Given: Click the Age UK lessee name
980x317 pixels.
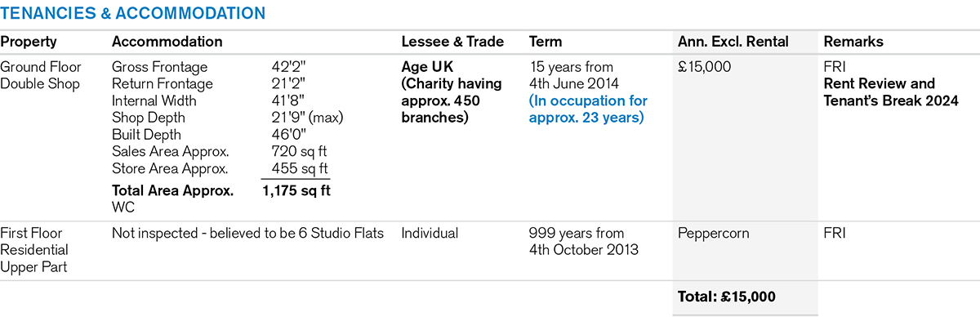Looking at the screenshot, I should tap(427, 67).
